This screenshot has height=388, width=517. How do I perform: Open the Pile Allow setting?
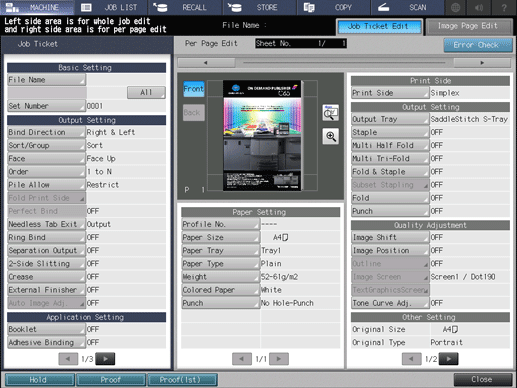point(46,185)
